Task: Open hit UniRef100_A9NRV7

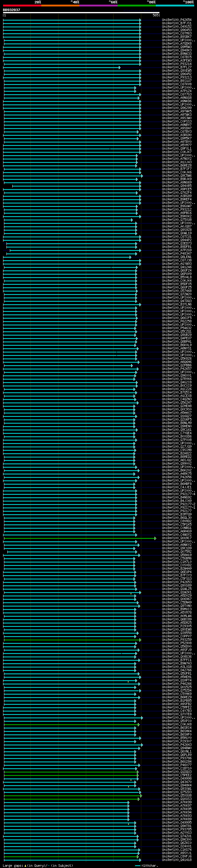Action: point(177,125)
